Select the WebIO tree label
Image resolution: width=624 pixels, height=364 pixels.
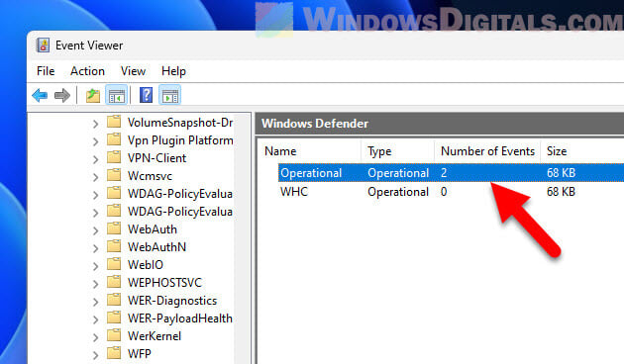[x=146, y=265]
